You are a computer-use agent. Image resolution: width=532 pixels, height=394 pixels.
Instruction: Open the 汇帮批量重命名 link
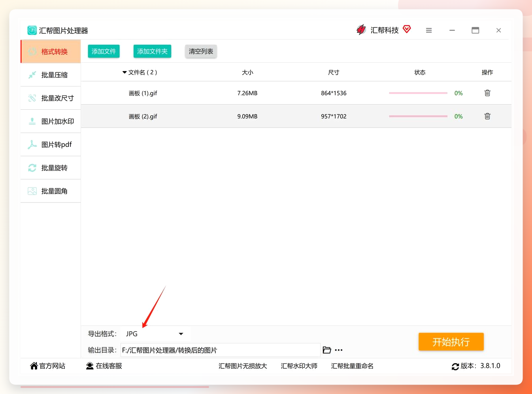pyautogui.click(x=352, y=366)
